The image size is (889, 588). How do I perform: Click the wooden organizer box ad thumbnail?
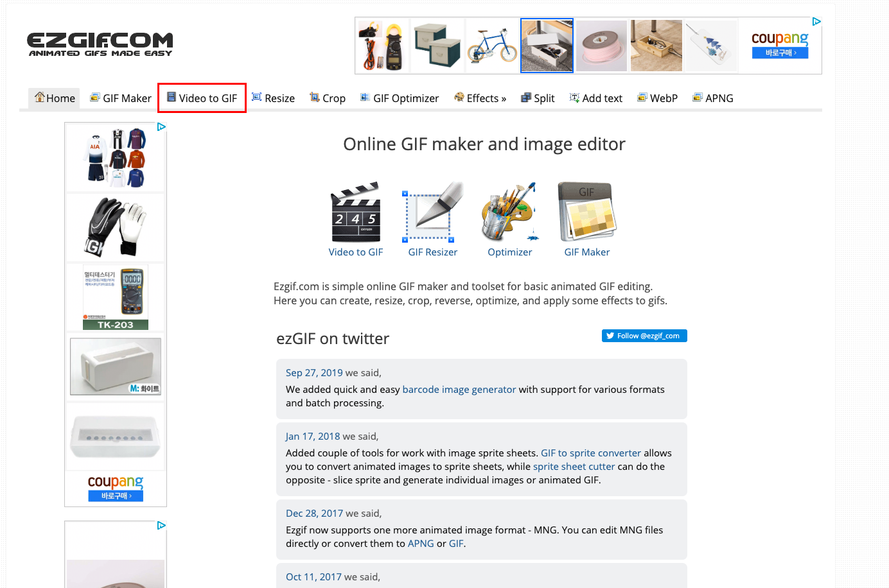tap(656, 46)
